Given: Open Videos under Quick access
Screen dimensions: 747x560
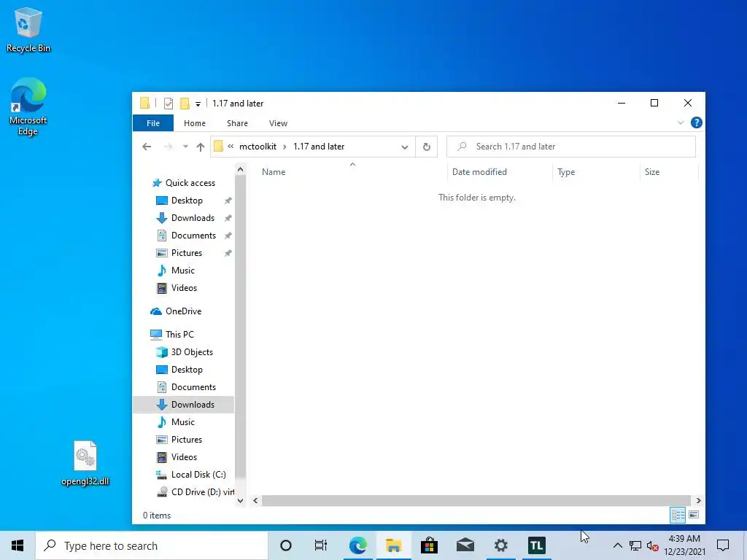Looking at the screenshot, I should coord(184,288).
